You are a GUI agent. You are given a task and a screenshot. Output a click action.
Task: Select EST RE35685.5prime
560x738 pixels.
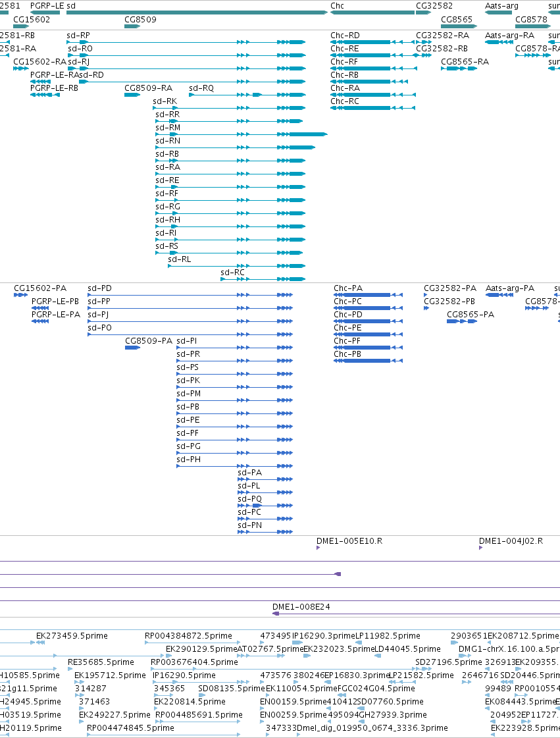tap(70, 669)
